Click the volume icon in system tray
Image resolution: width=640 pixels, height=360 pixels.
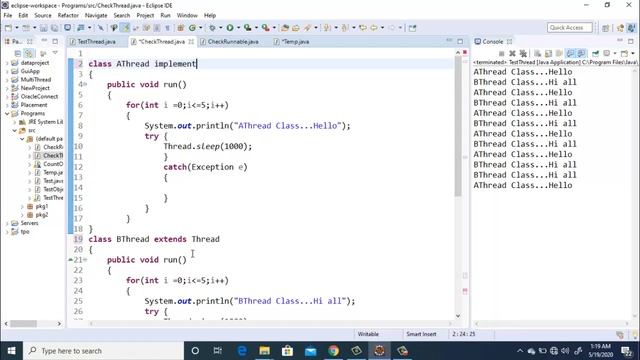coord(565,351)
